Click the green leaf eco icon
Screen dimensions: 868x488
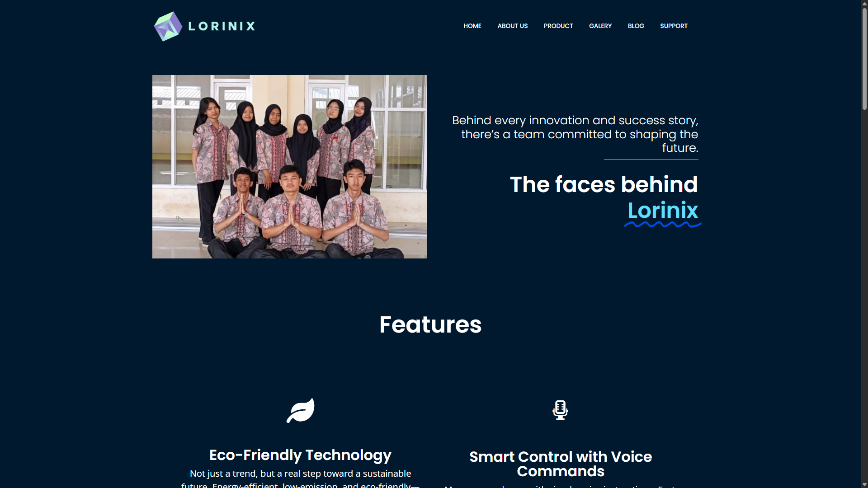pos(301,410)
